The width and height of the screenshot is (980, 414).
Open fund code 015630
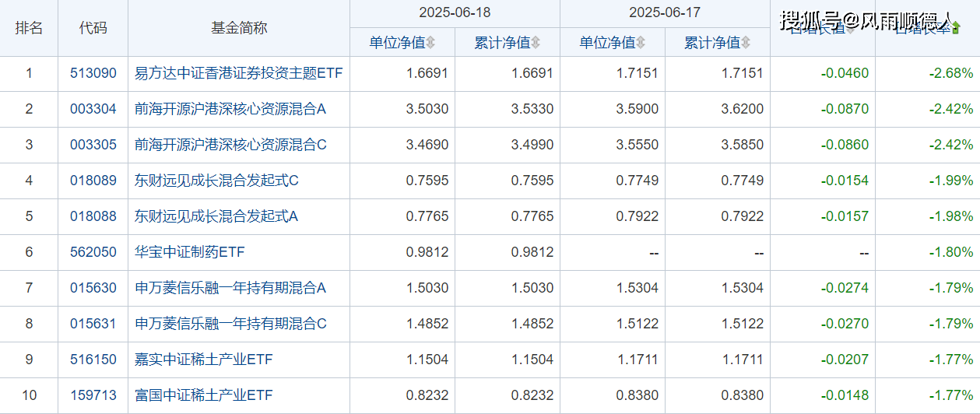(x=93, y=289)
